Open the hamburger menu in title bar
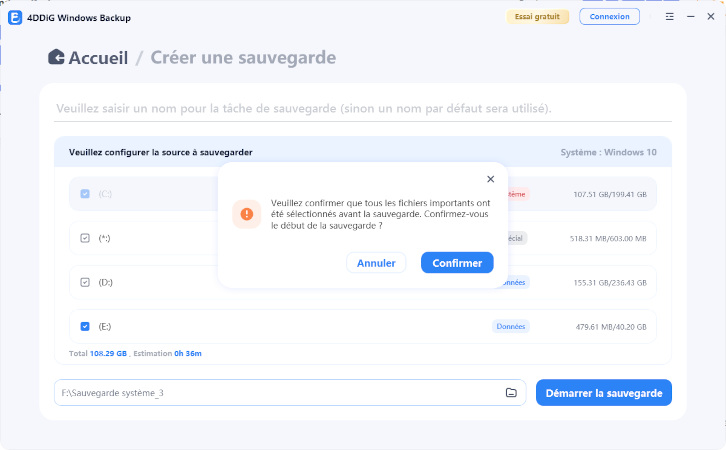 click(x=668, y=17)
